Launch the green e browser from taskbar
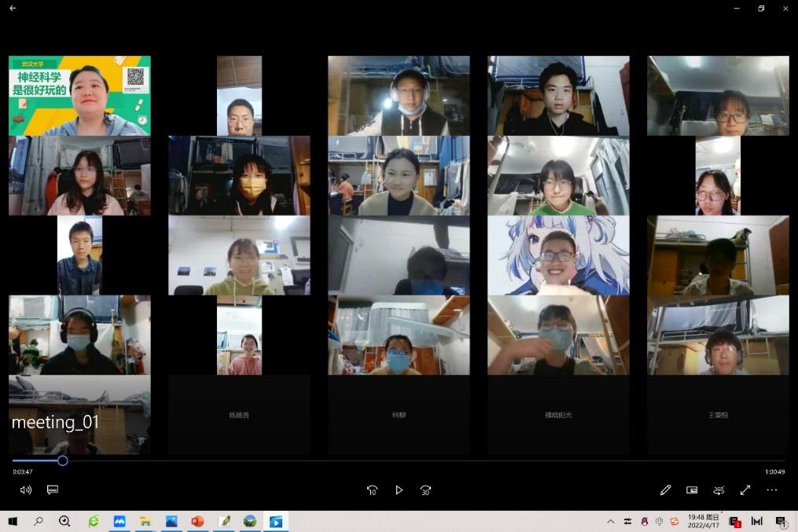The width and height of the screenshot is (798, 532). coord(94,521)
